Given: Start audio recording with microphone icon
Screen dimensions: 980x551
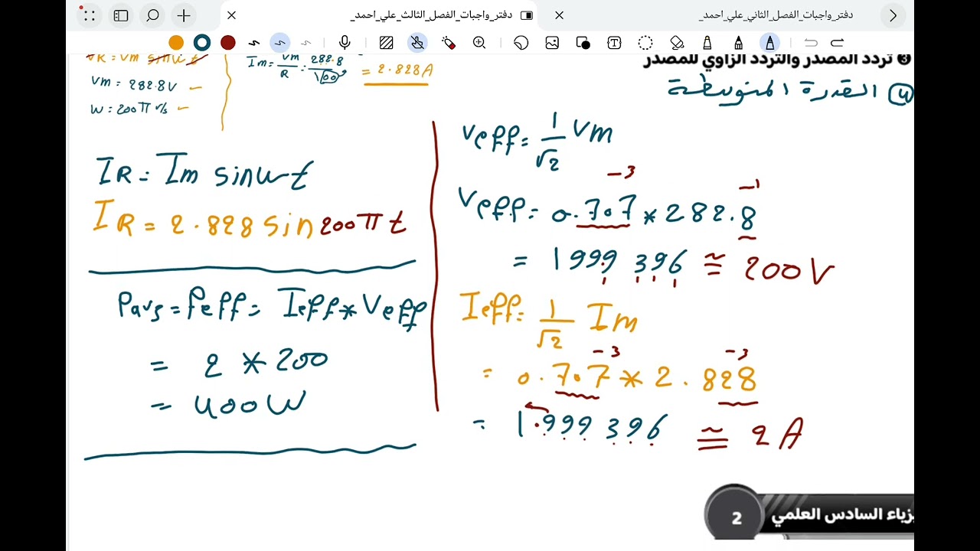Looking at the screenshot, I should 345,43.
